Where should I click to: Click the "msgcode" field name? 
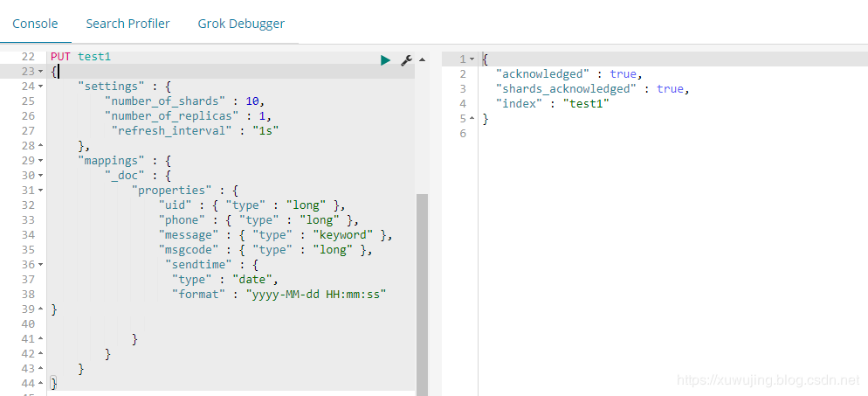point(189,250)
